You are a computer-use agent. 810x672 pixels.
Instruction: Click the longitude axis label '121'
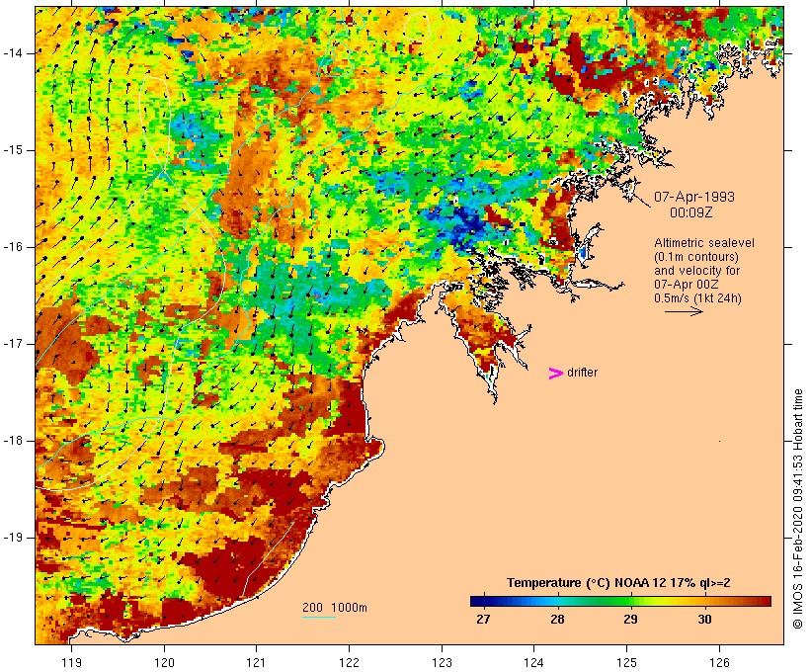point(256,662)
